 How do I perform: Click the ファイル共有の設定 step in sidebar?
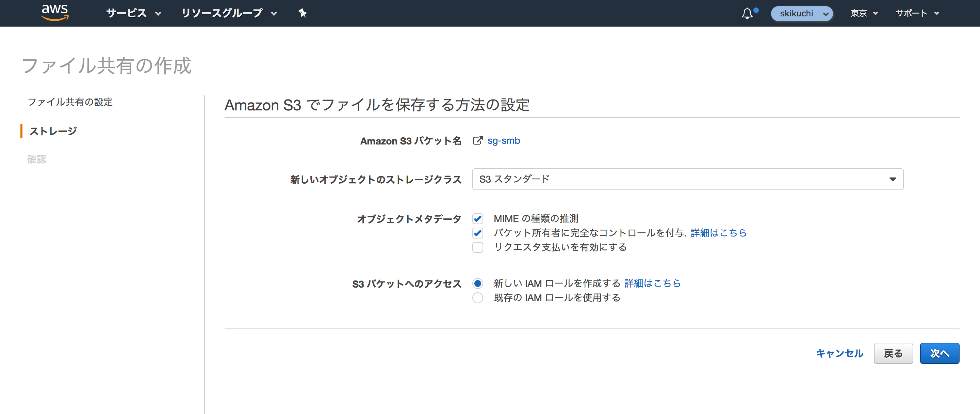(70, 102)
